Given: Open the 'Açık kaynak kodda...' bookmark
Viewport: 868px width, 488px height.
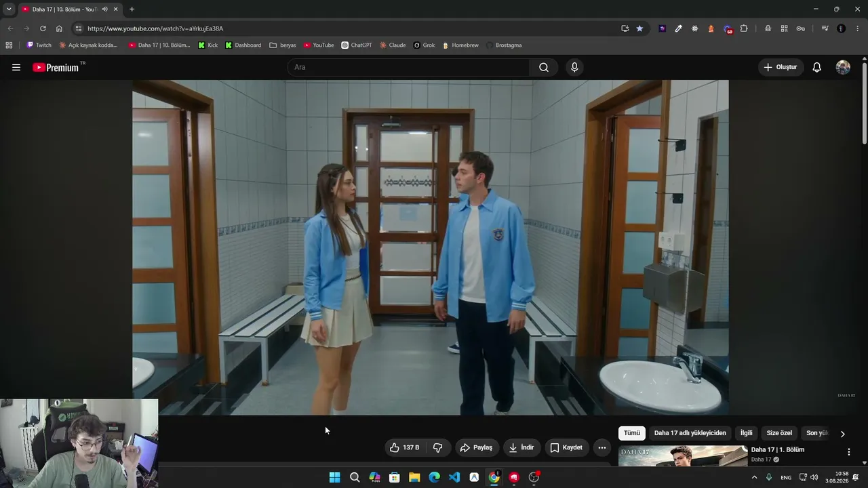Looking at the screenshot, I should click(88, 45).
